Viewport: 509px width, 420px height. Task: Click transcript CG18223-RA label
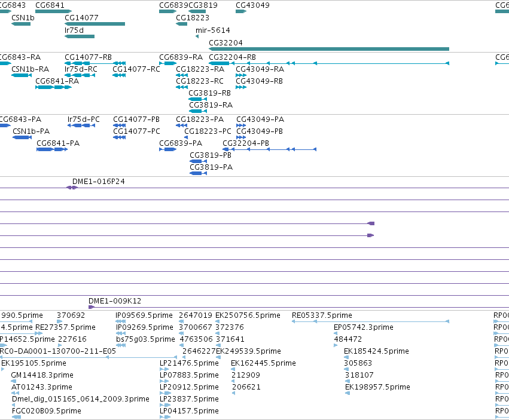pos(200,69)
